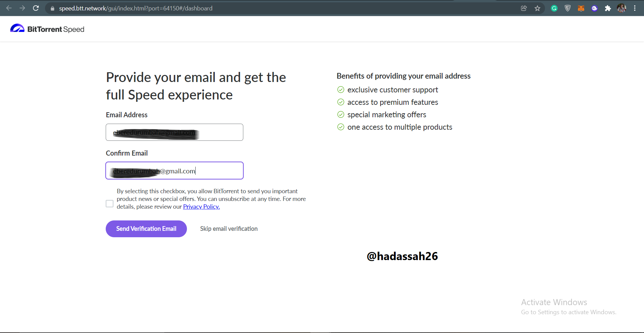644x333 pixels.
Task: Click the address bar URL
Action: click(136, 8)
